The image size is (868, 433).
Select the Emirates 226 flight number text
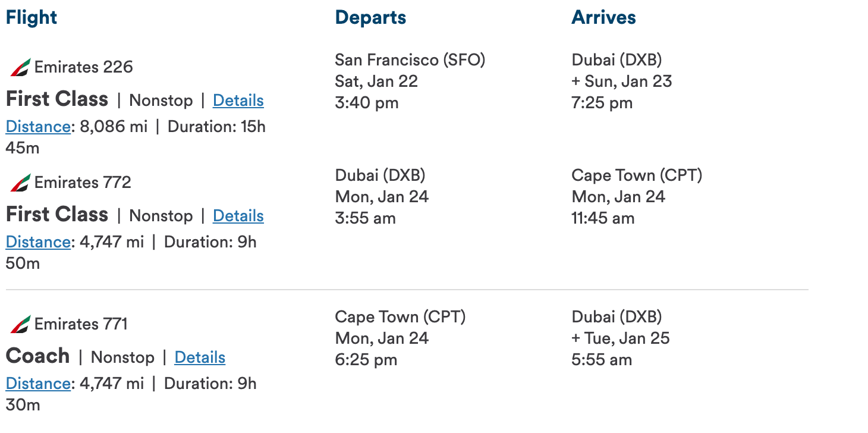(84, 67)
